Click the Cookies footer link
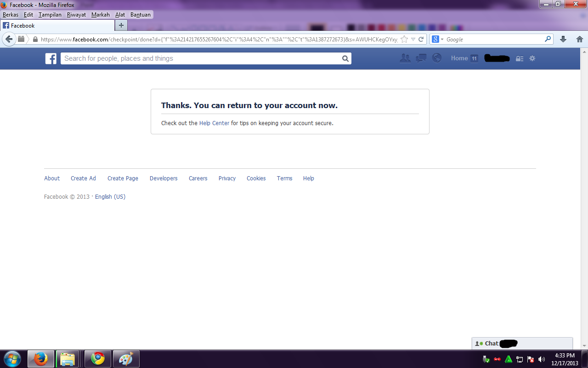 256,178
